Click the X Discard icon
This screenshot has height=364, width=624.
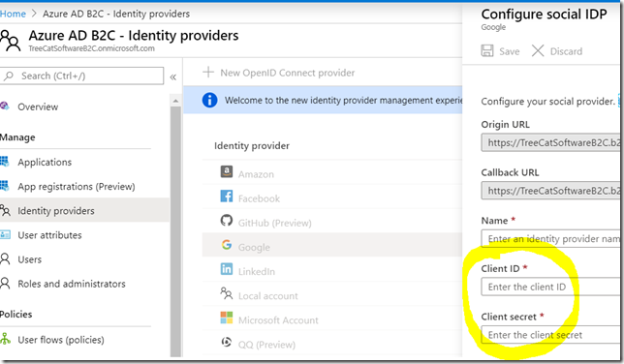tap(538, 50)
